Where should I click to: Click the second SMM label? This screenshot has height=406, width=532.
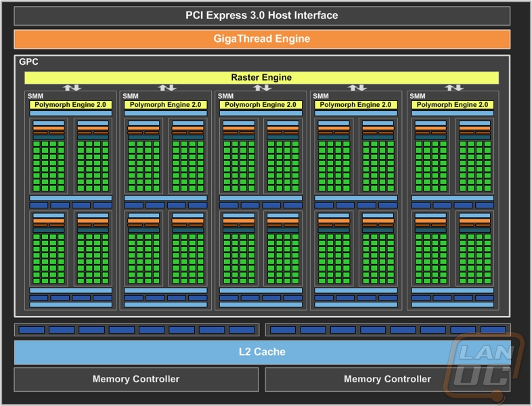130,96
